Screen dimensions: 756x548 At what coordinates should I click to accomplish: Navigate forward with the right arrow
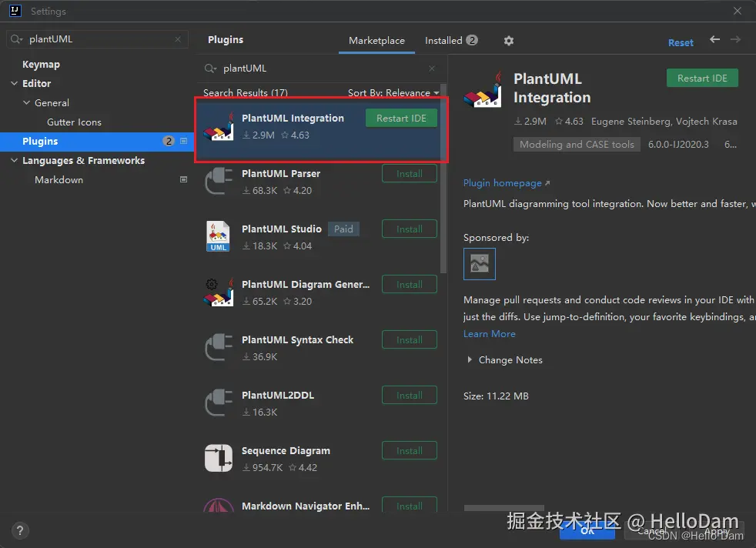pyautogui.click(x=735, y=39)
